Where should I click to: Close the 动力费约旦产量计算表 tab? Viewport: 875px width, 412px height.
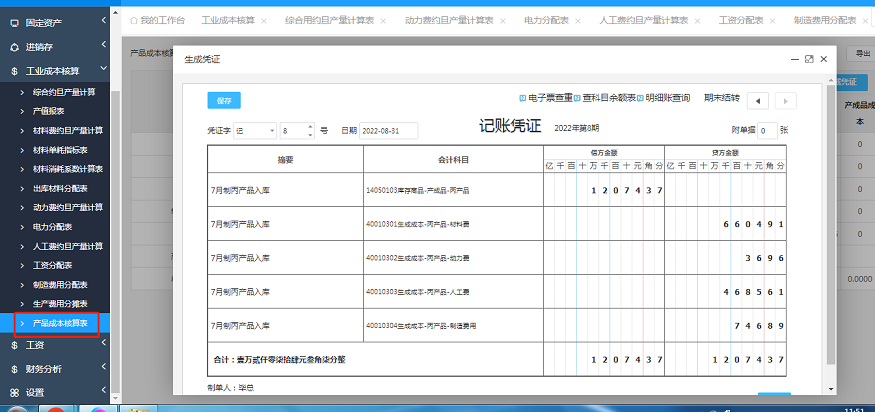[x=502, y=21]
